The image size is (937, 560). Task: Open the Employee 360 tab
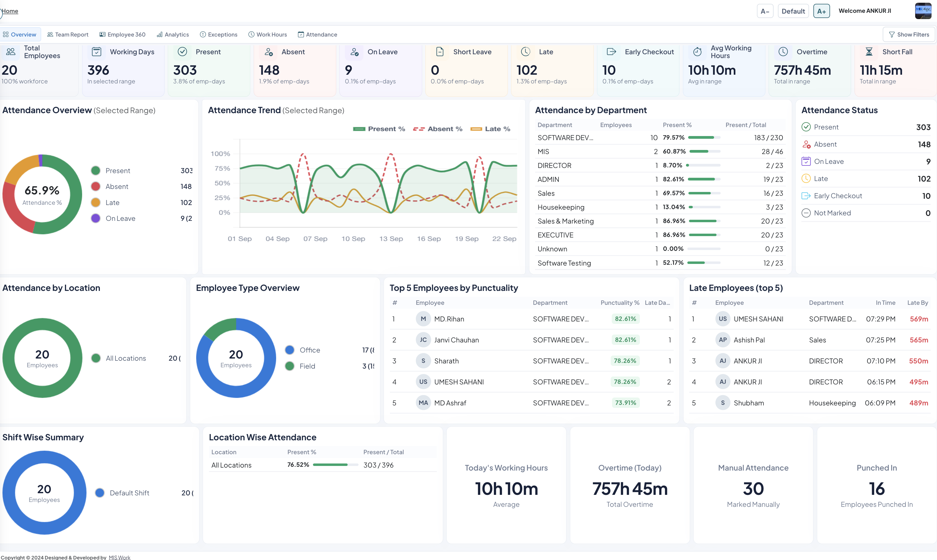tap(122, 34)
